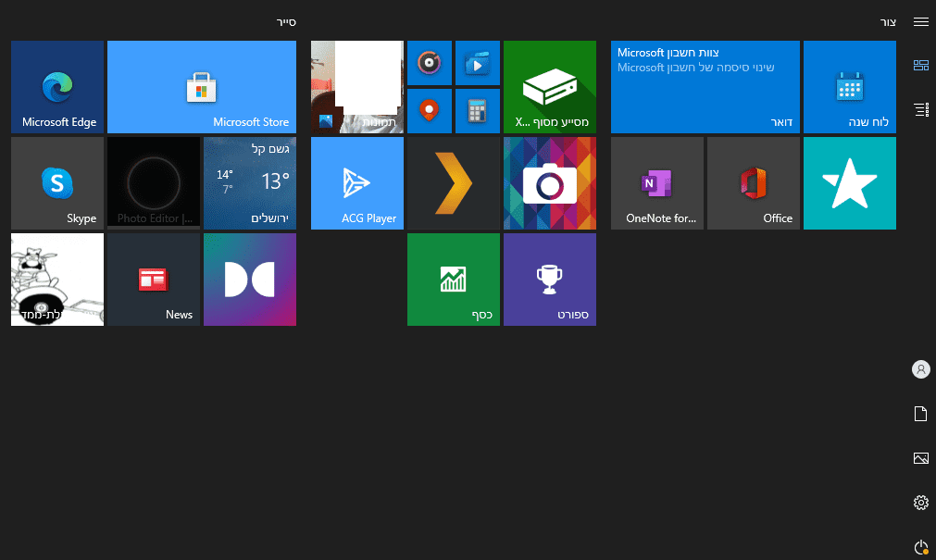This screenshot has height=560, width=936.
Task: Open the Groove Music small tile
Action: pos(430,63)
